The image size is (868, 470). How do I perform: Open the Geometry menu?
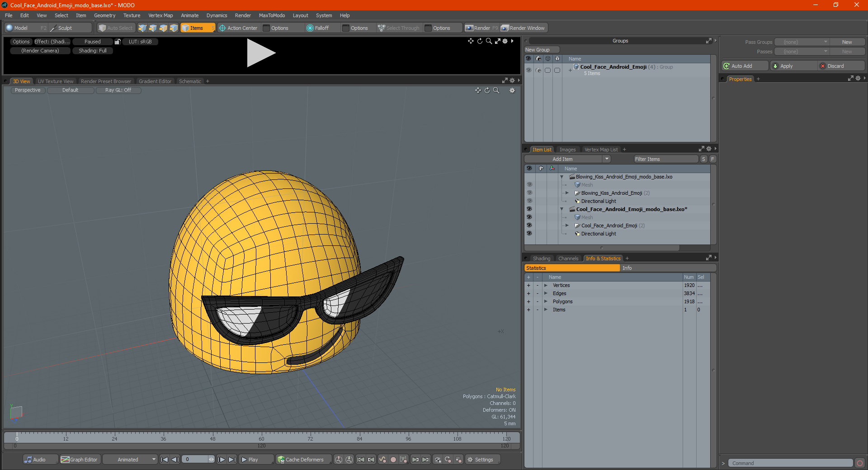[x=104, y=15]
